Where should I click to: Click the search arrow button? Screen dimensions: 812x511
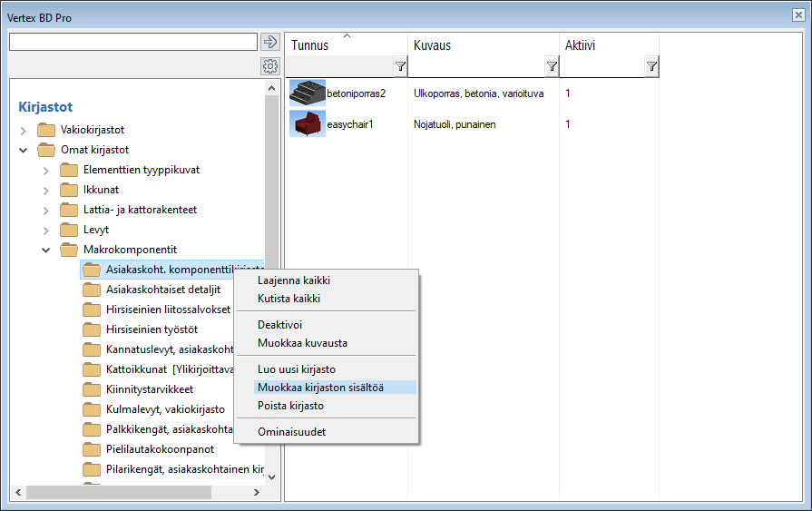(x=269, y=42)
